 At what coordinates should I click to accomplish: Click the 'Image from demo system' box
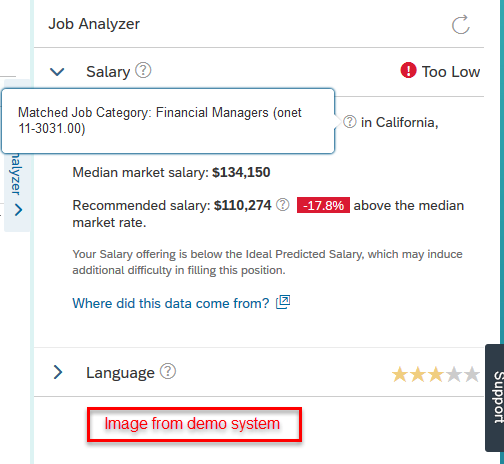[x=194, y=424]
